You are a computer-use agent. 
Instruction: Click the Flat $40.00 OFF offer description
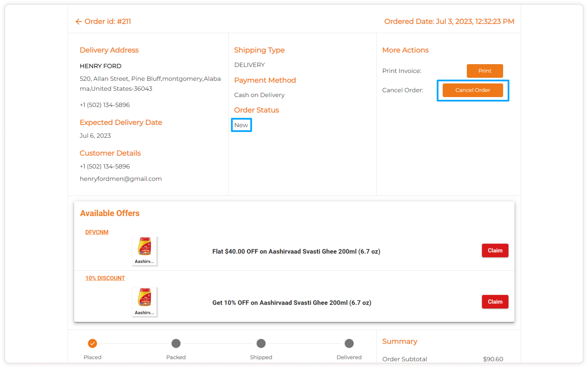coord(296,251)
